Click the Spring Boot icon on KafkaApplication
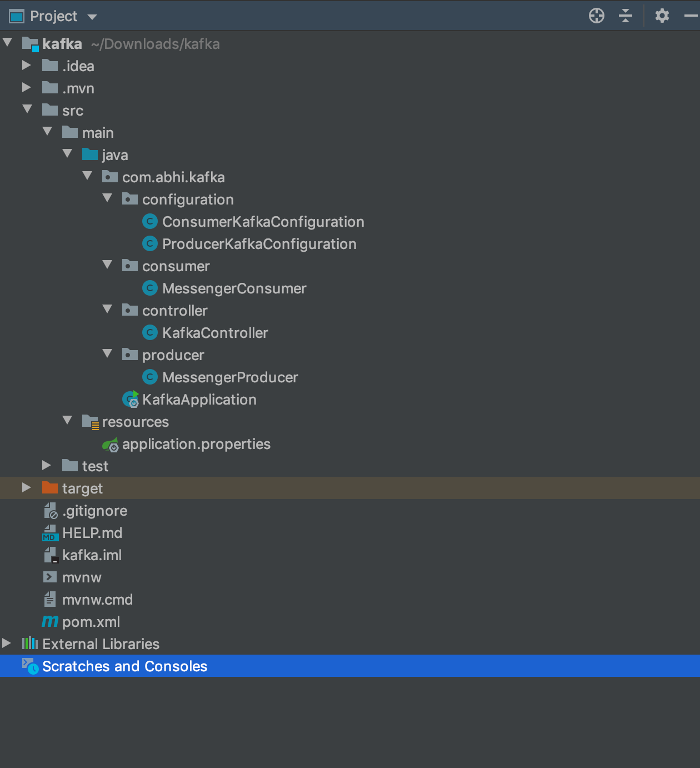Image resolution: width=700 pixels, height=768 pixels. [x=129, y=399]
